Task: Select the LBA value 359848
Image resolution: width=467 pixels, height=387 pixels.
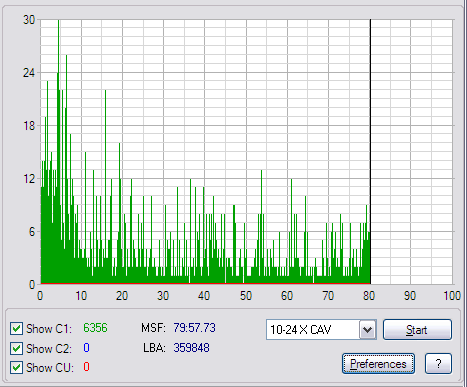Action: coord(192,348)
